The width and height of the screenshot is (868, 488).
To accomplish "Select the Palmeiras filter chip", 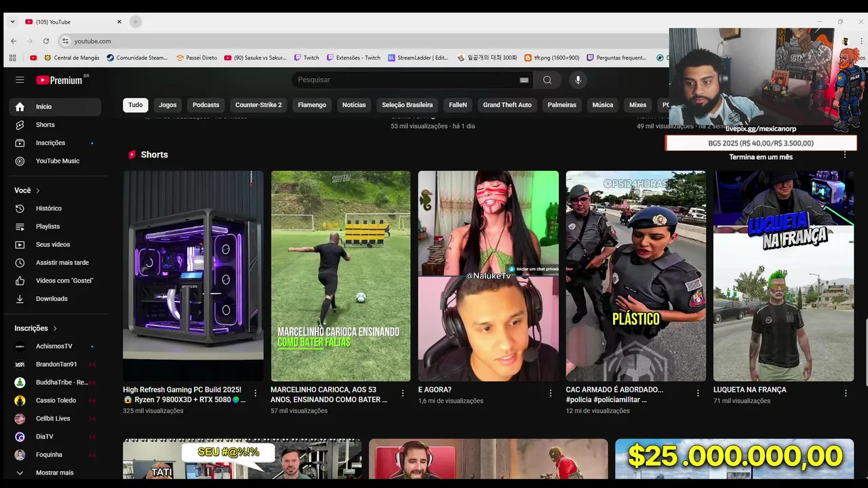I will [562, 105].
